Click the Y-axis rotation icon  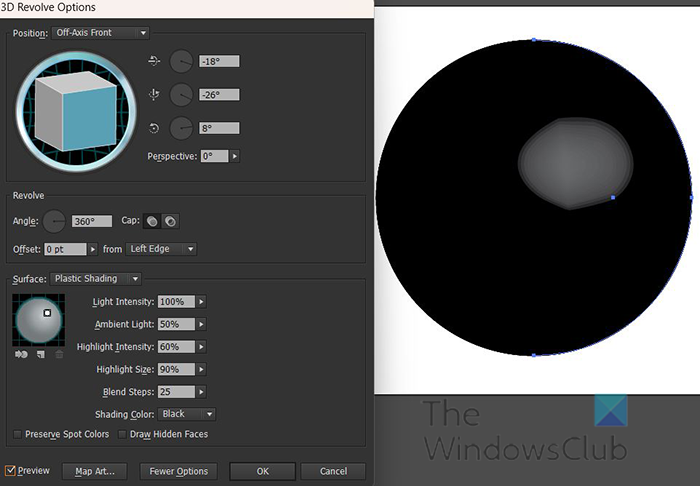(x=154, y=94)
